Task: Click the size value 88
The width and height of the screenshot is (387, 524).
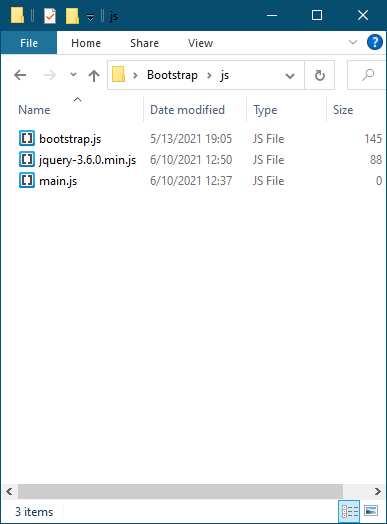Action: [376, 160]
